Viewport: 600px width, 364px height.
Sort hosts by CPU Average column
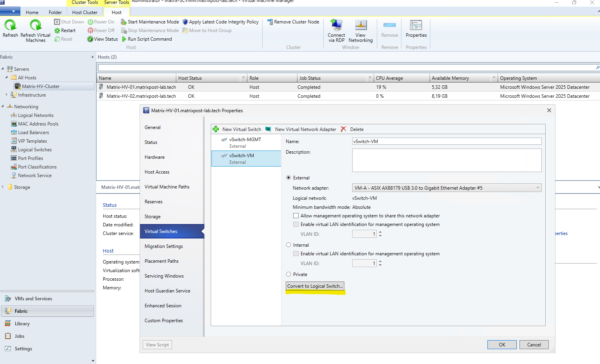401,78
